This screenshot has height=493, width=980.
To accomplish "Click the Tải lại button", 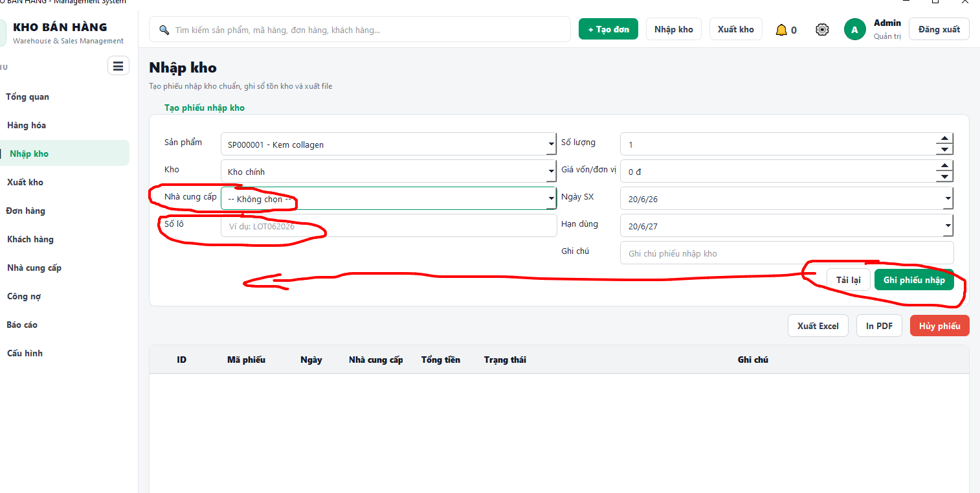I will click(848, 280).
